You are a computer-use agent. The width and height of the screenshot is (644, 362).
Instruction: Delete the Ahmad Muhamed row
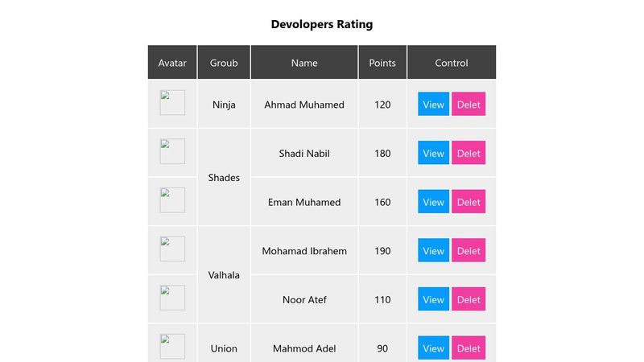469,105
